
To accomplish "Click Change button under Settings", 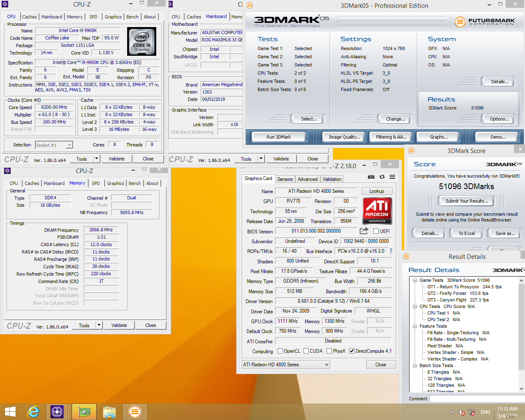I will [x=395, y=119].
